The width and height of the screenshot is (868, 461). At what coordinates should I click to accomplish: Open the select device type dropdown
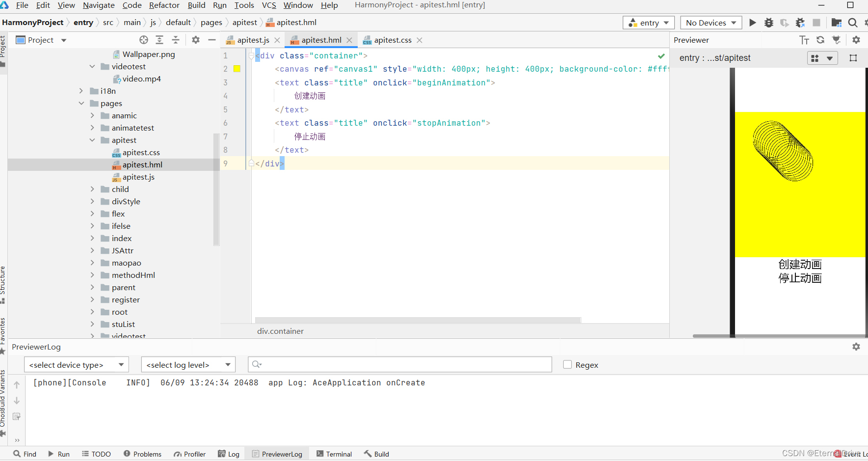77,365
